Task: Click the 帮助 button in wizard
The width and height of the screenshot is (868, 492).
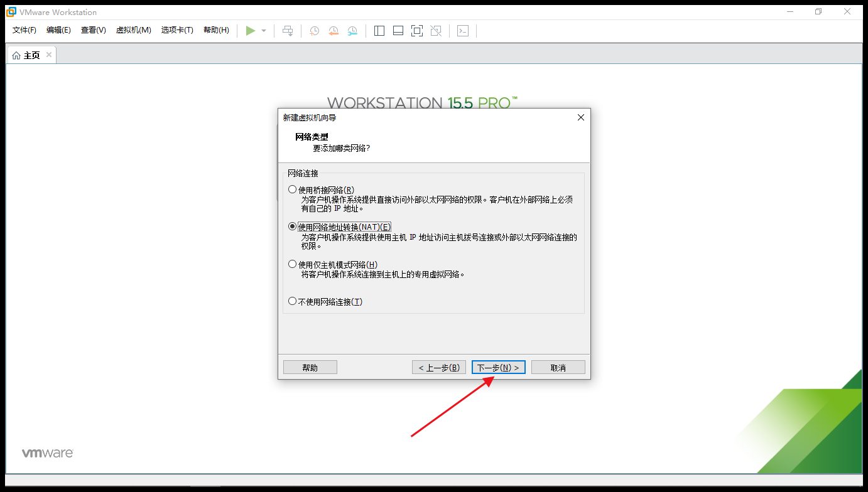Action: pyautogui.click(x=310, y=367)
